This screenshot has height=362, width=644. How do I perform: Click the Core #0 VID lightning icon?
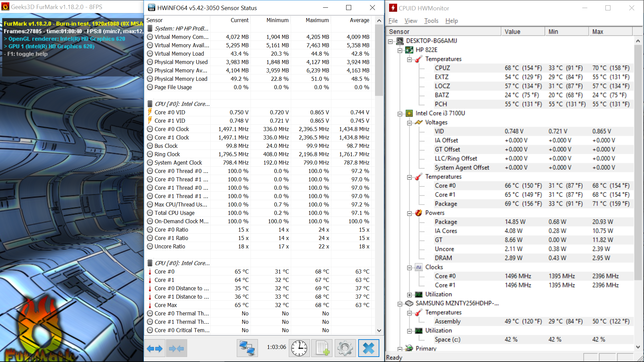(150, 112)
